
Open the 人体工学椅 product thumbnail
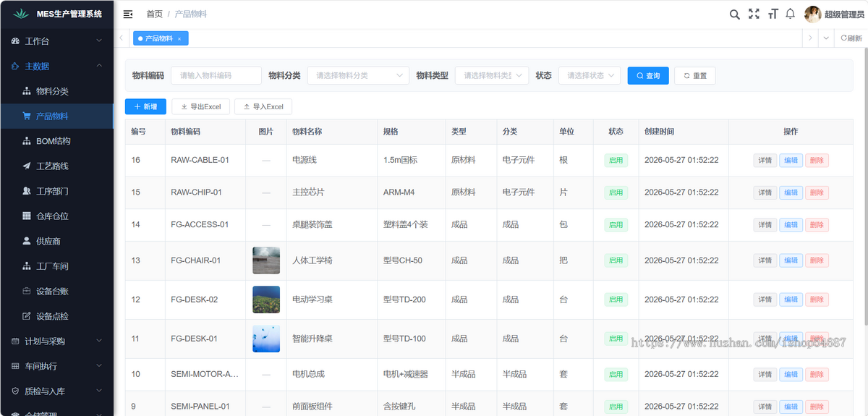[x=266, y=260]
